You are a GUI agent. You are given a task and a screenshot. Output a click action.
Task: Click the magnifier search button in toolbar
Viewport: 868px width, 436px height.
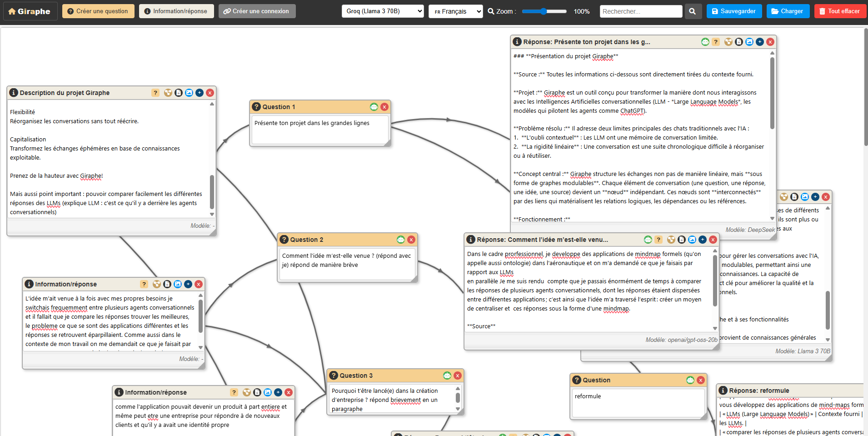pos(692,11)
